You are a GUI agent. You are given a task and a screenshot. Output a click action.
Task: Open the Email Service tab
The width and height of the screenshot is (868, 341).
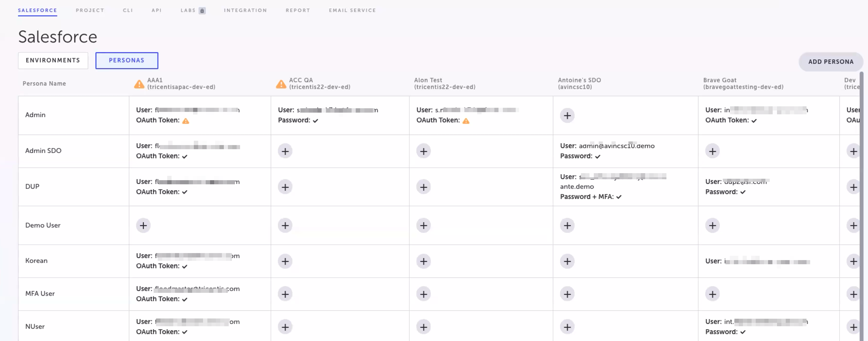(352, 10)
